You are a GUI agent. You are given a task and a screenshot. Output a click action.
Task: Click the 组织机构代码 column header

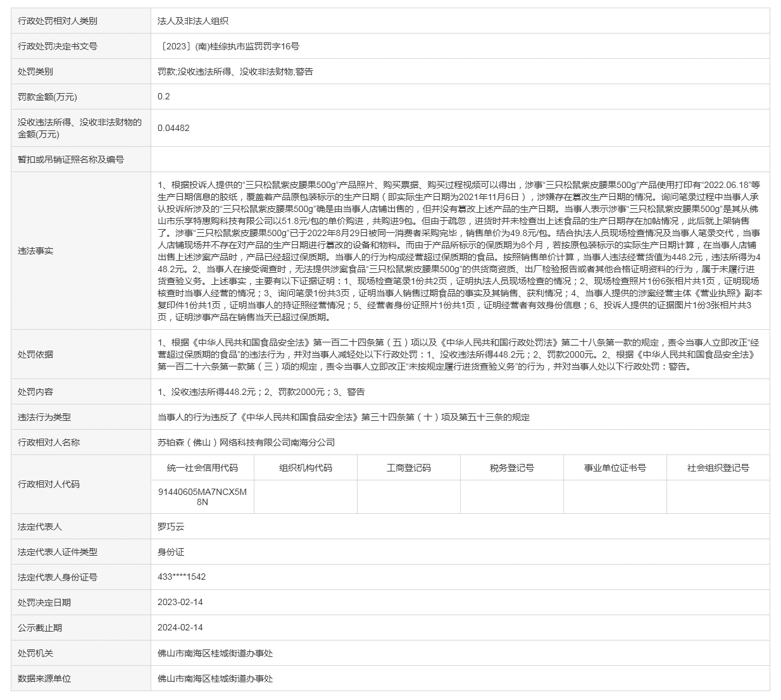pos(306,468)
